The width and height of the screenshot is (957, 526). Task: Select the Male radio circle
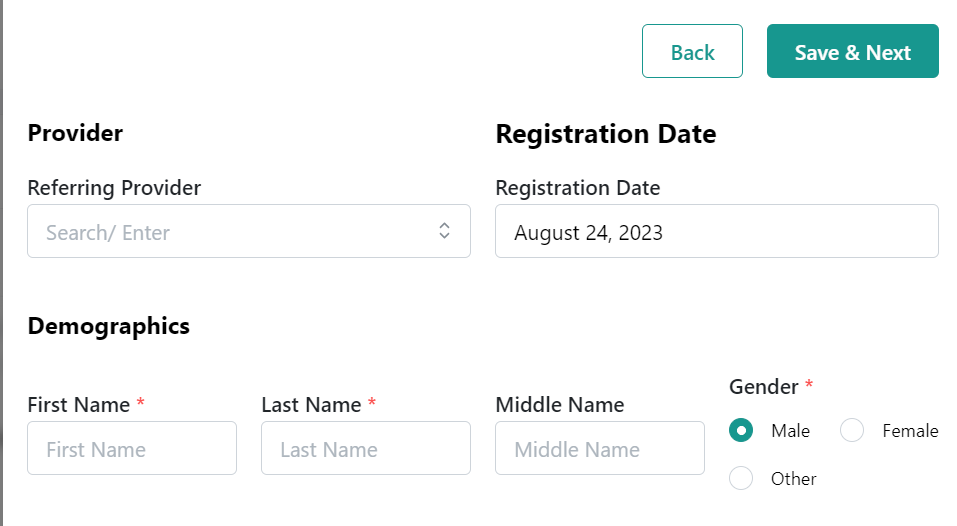point(741,431)
